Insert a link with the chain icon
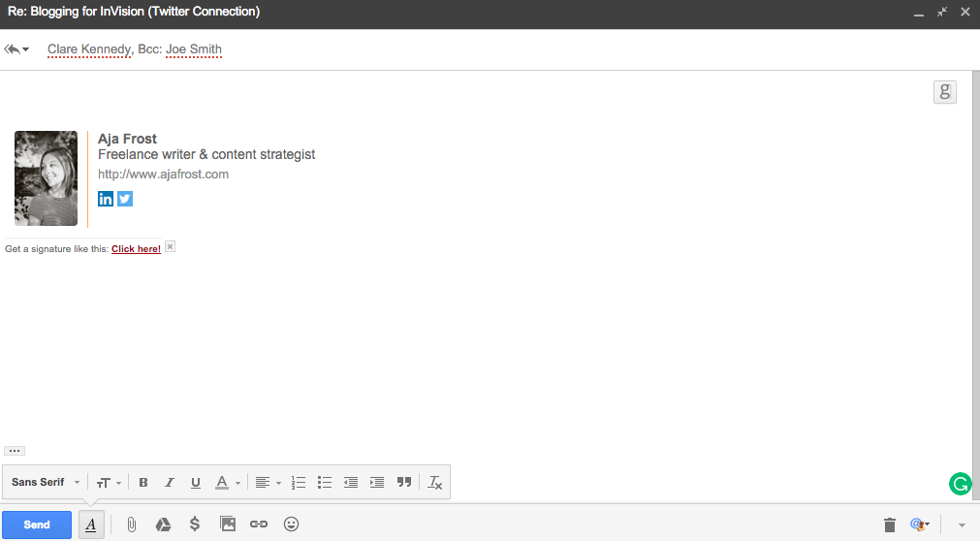980x541 pixels. click(x=259, y=525)
